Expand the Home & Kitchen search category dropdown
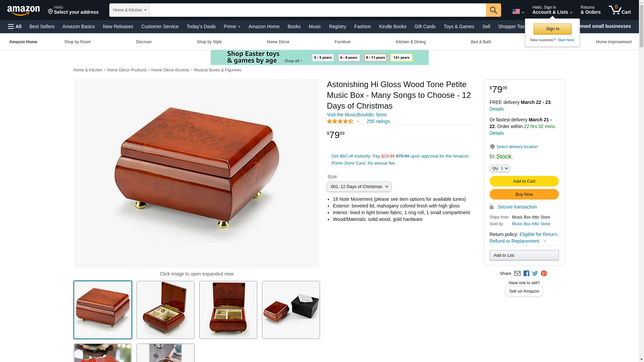This screenshot has width=644, height=362. click(x=129, y=10)
